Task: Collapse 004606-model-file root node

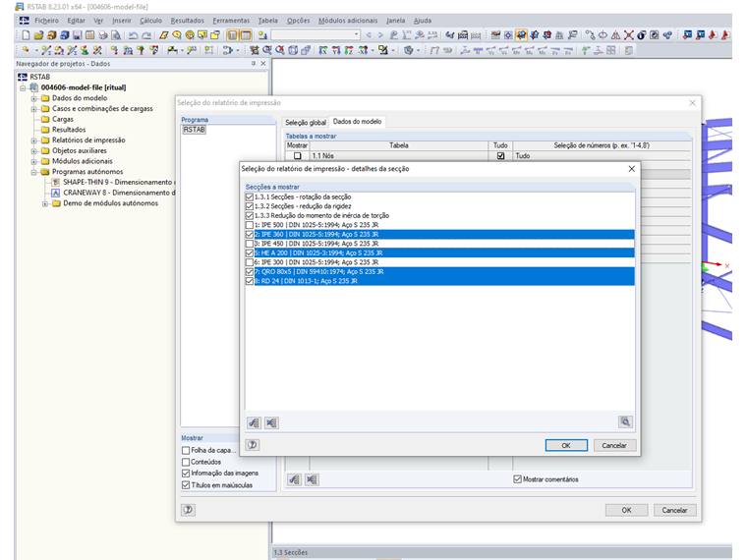Action: (x=23, y=88)
